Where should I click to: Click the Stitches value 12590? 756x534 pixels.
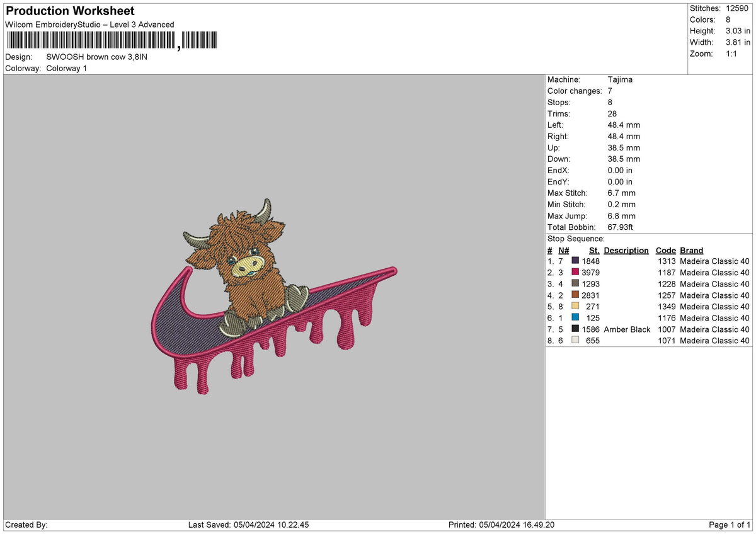[736, 8]
